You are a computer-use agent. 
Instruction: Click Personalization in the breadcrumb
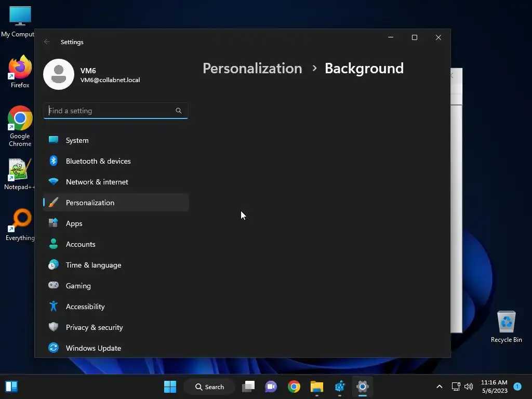click(x=252, y=69)
